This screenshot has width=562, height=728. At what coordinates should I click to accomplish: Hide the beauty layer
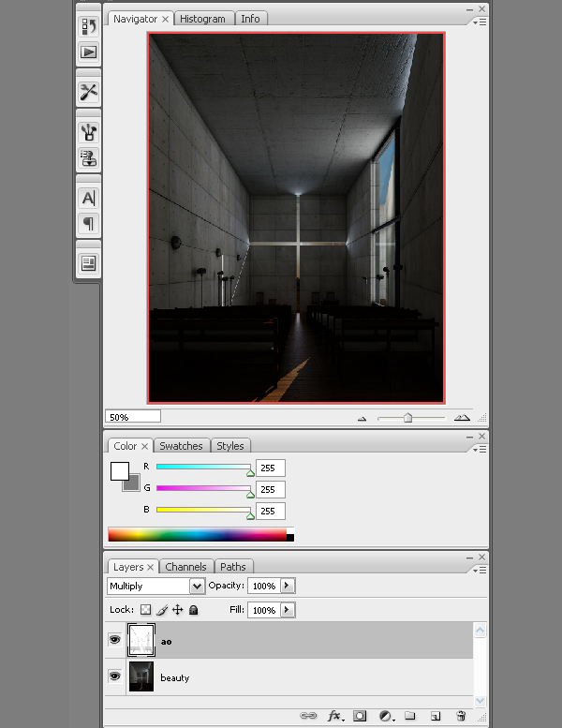click(x=115, y=676)
